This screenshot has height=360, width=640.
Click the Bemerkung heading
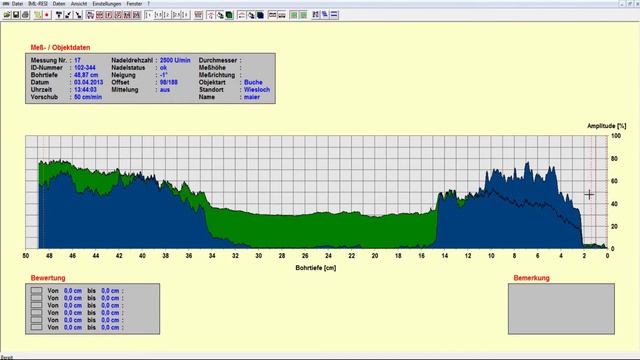[531, 278]
